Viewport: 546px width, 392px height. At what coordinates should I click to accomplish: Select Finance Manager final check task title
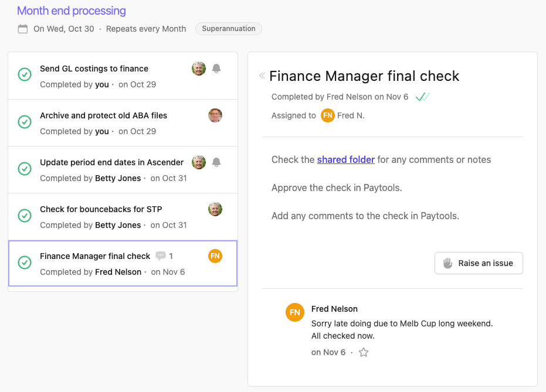click(95, 256)
